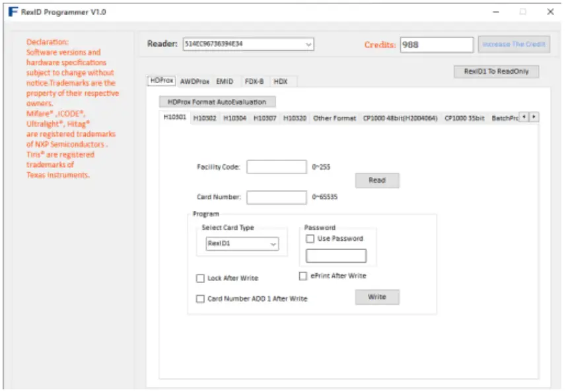The image size is (566, 392).
Task: Run HDProx Format AutoEvaluation
Action: coord(217,102)
